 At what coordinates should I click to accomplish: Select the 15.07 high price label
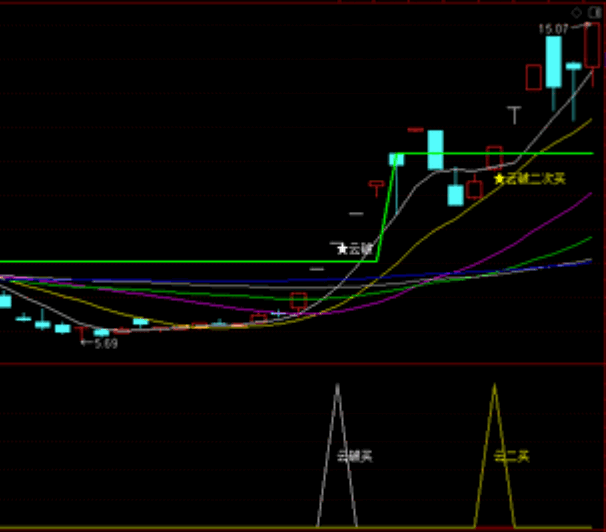click(x=553, y=29)
